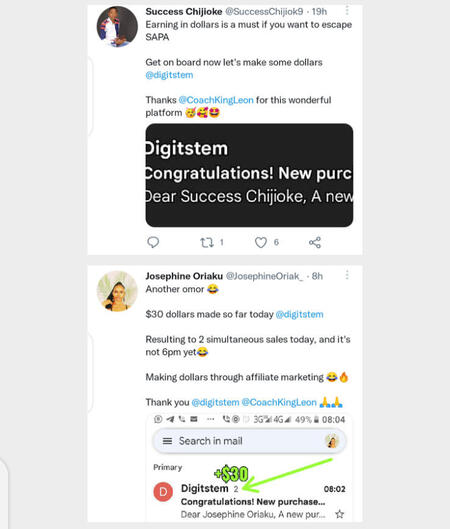
Task: Open @digitstem mention after '$30 dollars made'
Action: 300,314
